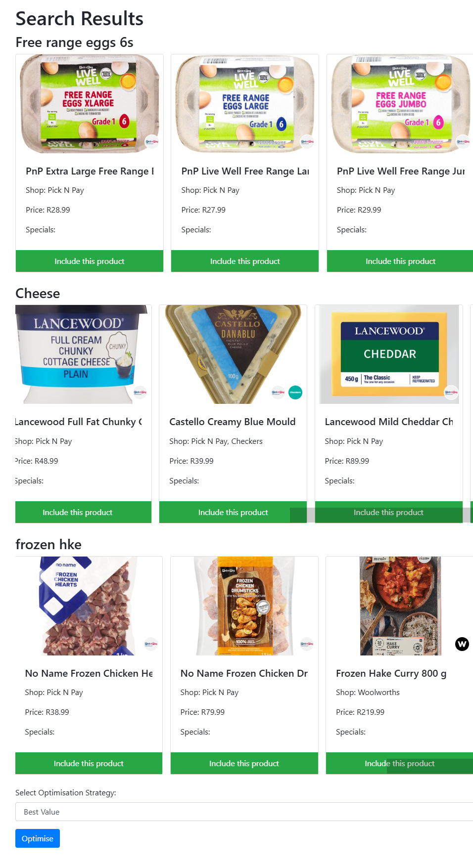Include PnP Extra Large Free Range eggs
The width and height of the screenshot is (473, 868).
pos(90,261)
